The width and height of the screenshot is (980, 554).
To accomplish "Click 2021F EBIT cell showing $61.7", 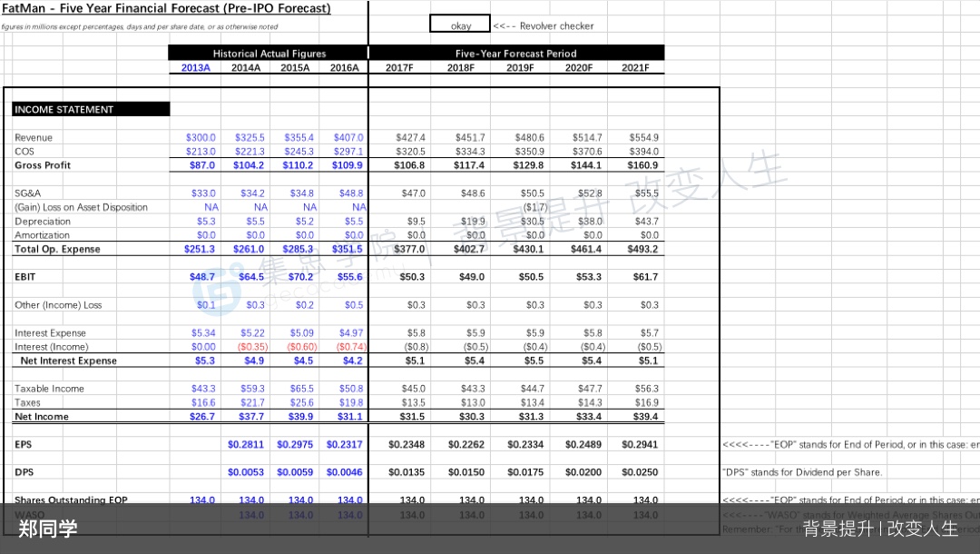I will click(646, 276).
